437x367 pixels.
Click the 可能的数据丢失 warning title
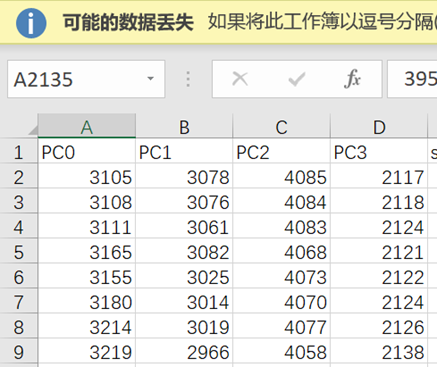[x=128, y=23]
